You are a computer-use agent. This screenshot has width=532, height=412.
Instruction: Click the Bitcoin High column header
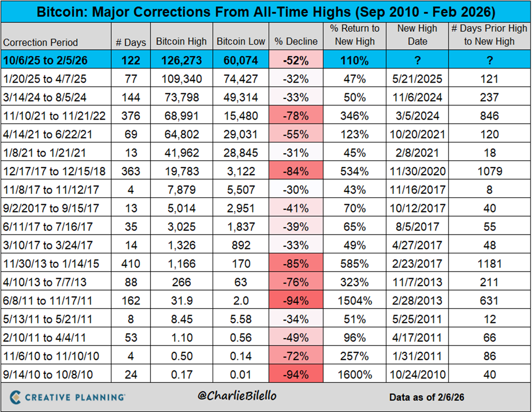coord(181,41)
